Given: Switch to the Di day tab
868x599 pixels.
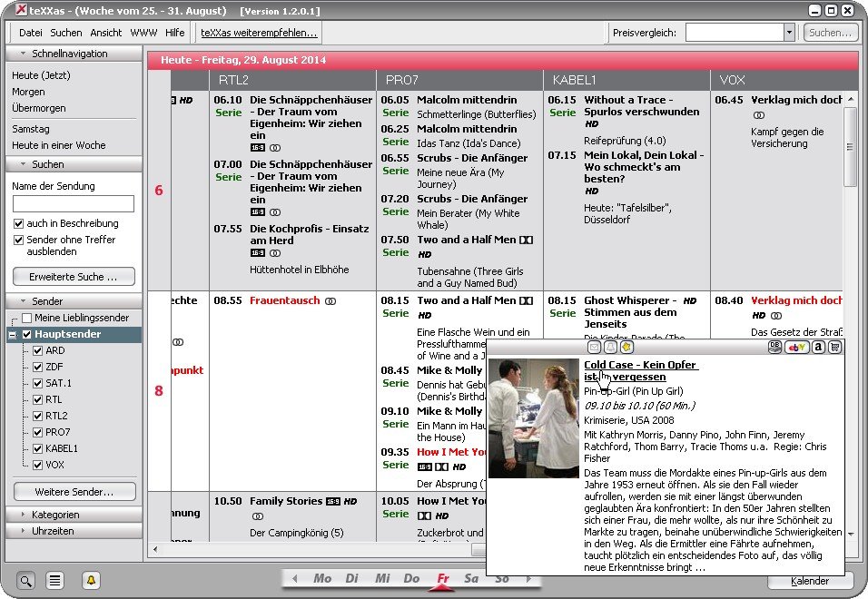Looking at the screenshot, I should click(x=351, y=578).
